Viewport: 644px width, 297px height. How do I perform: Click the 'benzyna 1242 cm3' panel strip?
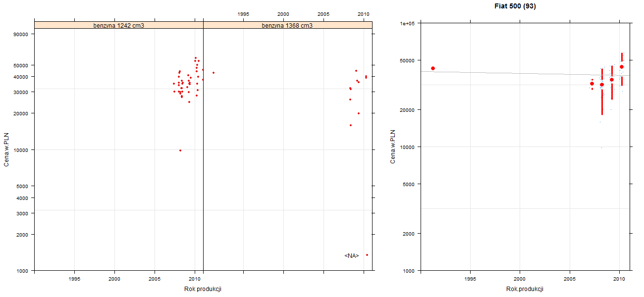pyautogui.click(x=119, y=25)
